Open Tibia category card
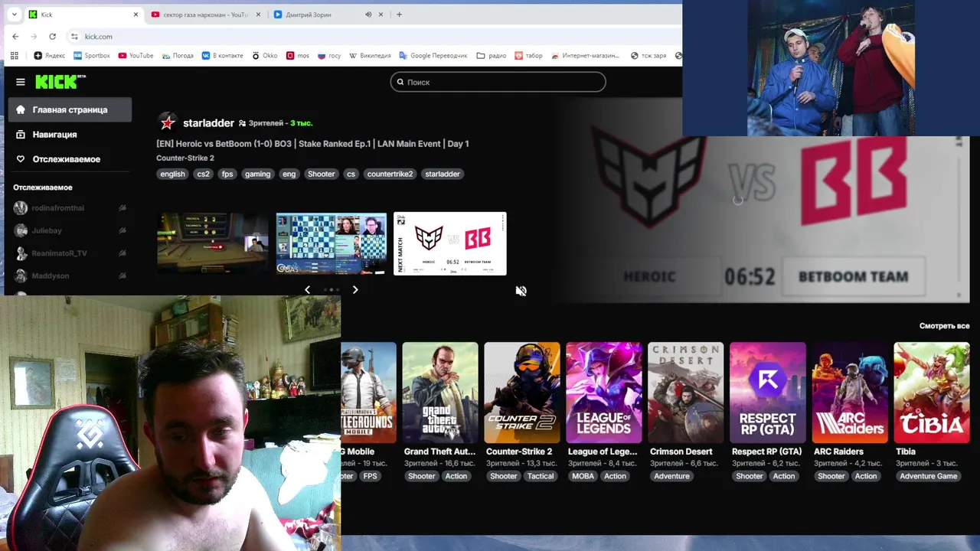This screenshot has height=551, width=980. pos(932,392)
